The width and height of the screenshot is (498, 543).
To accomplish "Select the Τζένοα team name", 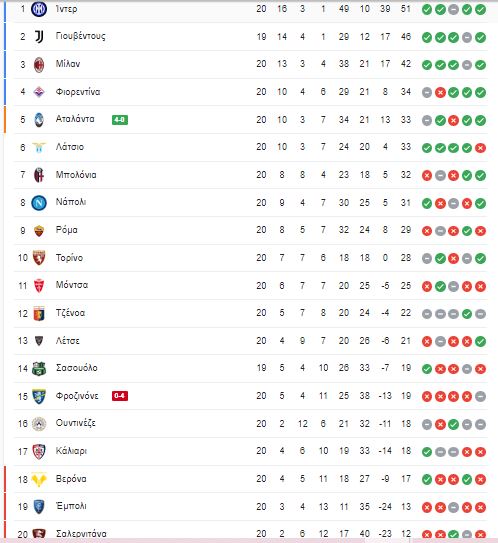I will tap(70, 313).
